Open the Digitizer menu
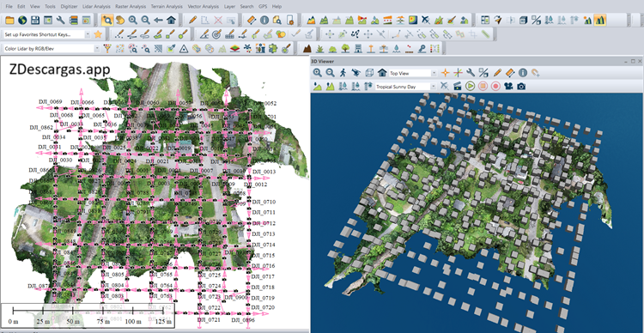The image size is (644, 333). click(69, 7)
